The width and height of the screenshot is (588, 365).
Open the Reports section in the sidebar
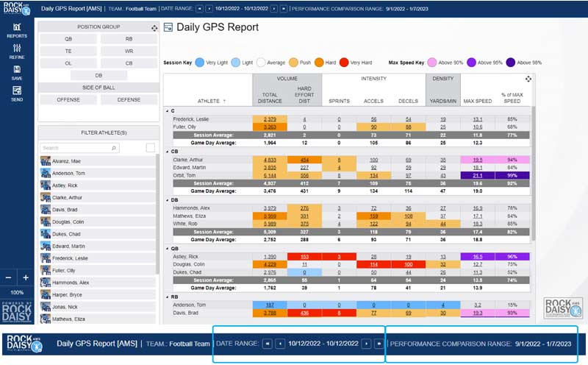(x=17, y=30)
